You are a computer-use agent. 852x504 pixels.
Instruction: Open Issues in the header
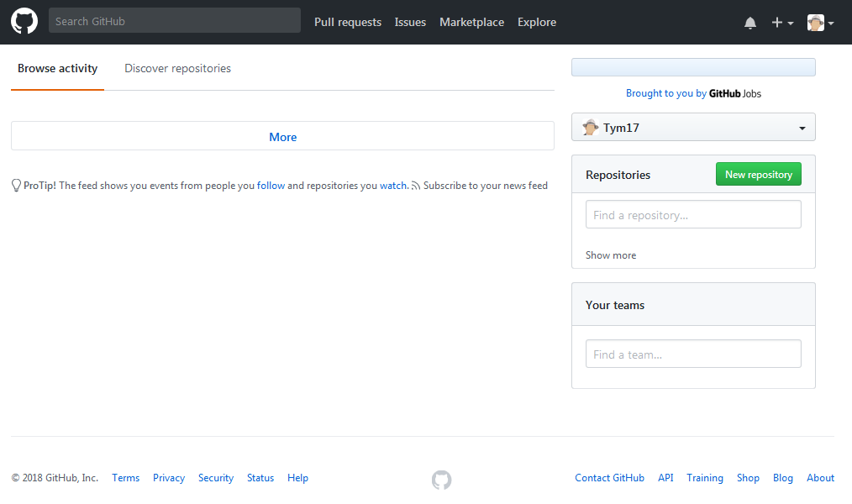(x=410, y=23)
